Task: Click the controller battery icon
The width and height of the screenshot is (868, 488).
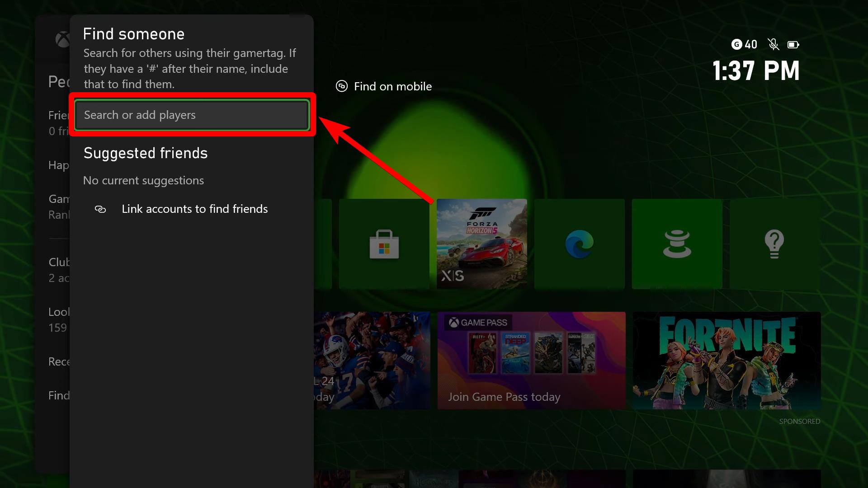Action: pyautogui.click(x=793, y=44)
